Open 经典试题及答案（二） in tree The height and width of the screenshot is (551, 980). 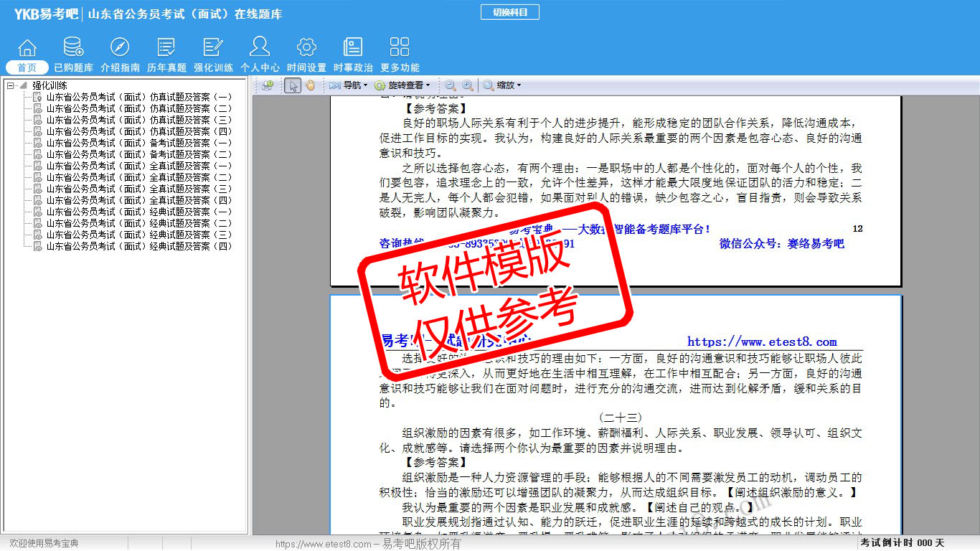coord(139,223)
